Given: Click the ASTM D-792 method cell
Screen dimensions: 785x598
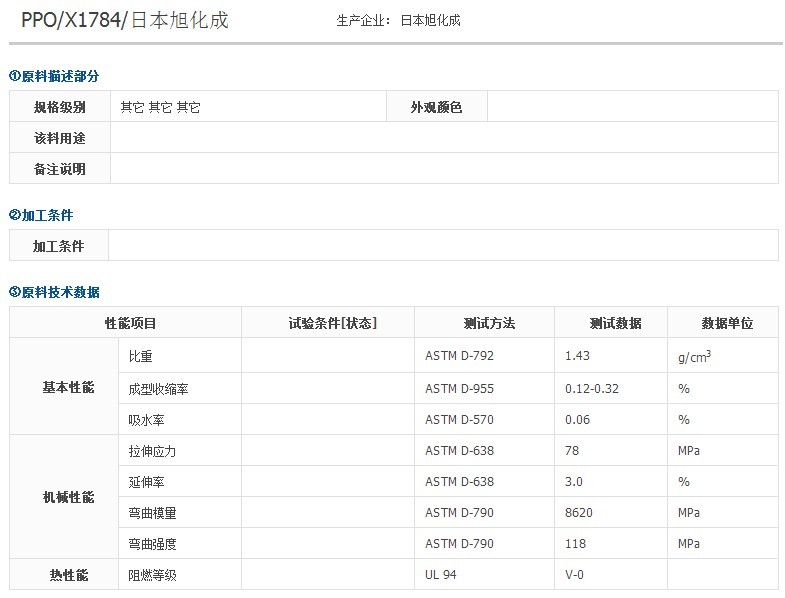Looking at the screenshot, I should (x=484, y=356).
